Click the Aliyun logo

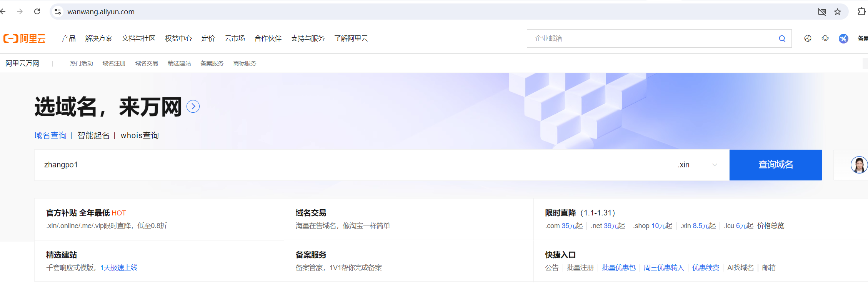[x=24, y=38]
